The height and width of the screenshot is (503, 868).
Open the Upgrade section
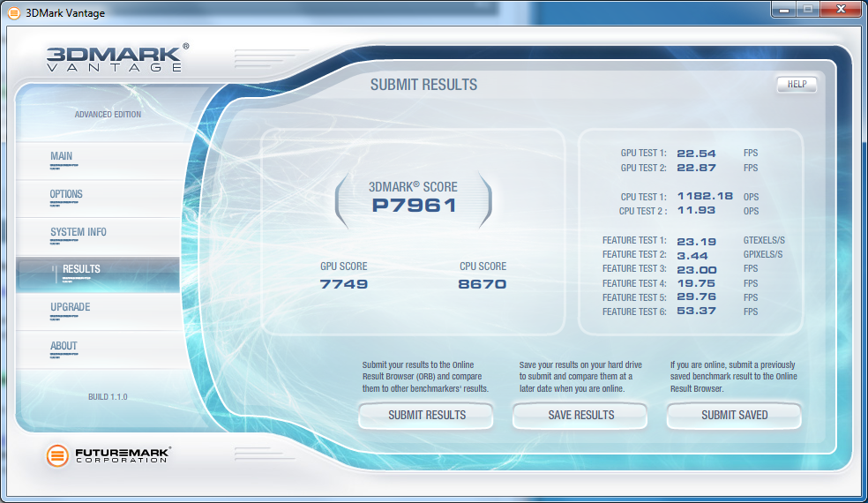point(97,312)
